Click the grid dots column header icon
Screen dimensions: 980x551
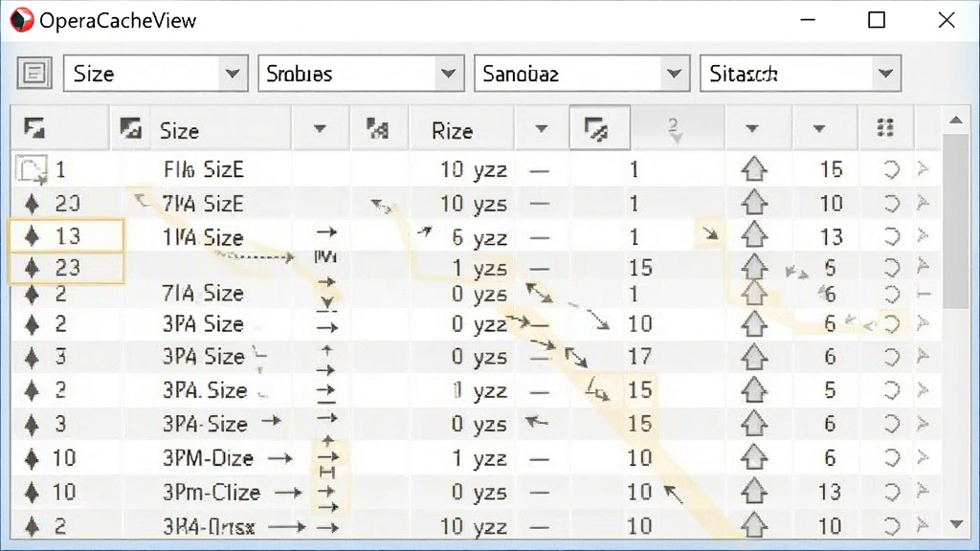tap(885, 127)
